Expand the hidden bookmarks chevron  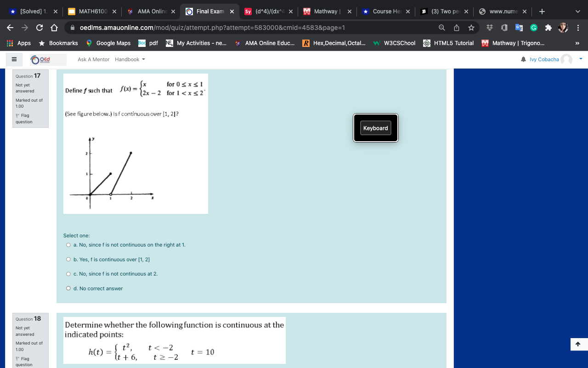[x=578, y=43]
